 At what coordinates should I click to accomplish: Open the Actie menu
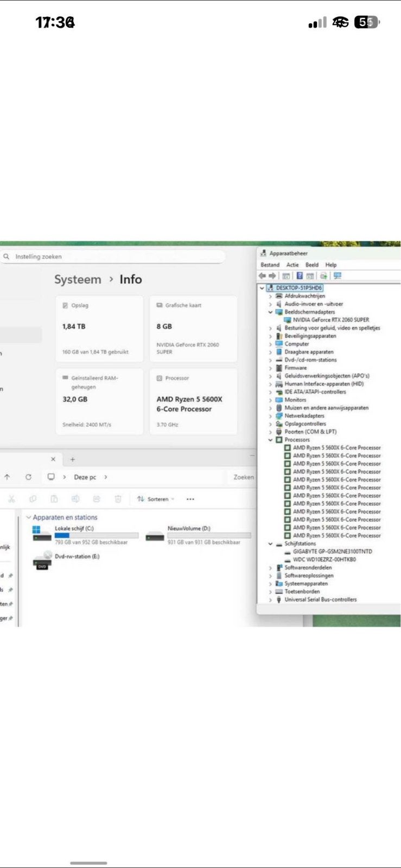(292, 265)
